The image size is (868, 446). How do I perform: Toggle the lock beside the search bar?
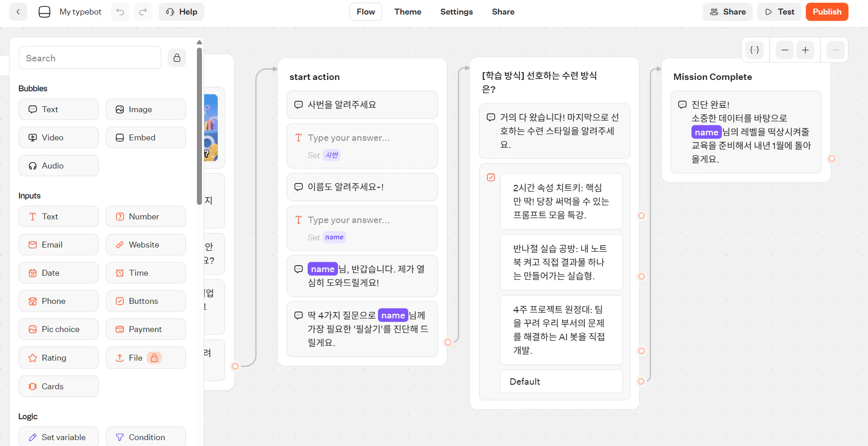(177, 58)
